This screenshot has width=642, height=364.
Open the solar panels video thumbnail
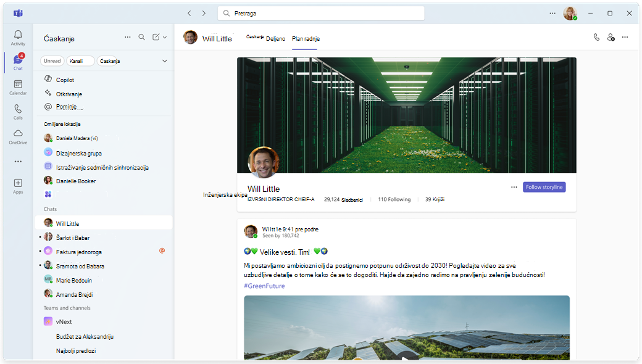[407, 328]
